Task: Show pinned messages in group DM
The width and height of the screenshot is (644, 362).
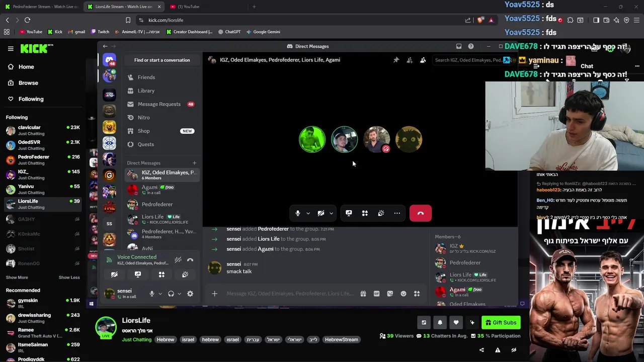Action: 396,60
